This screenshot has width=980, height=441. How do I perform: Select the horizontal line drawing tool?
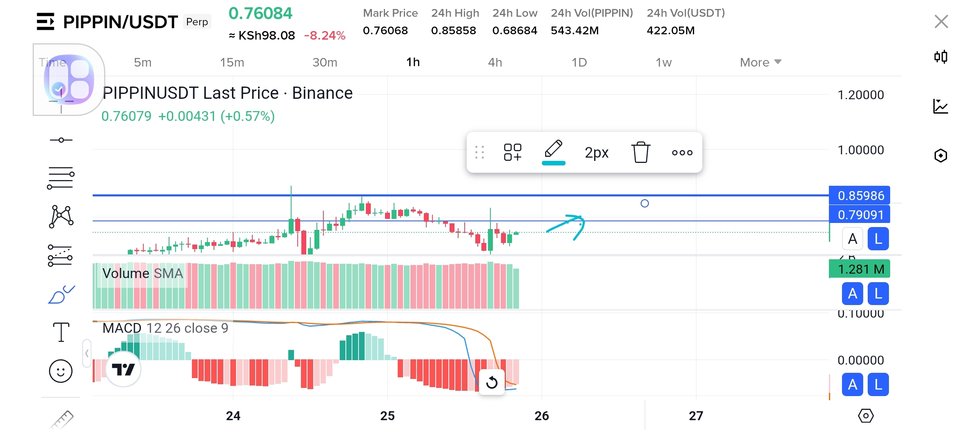pyautogui.click(x=61, y=140)
